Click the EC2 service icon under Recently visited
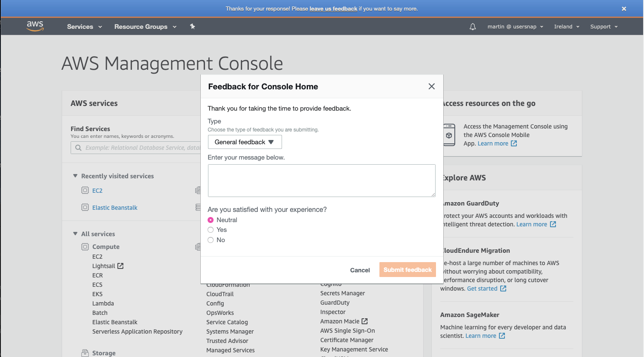Image resolution: width=644 pixels, height=357 pixels. [x=85, y=190]
